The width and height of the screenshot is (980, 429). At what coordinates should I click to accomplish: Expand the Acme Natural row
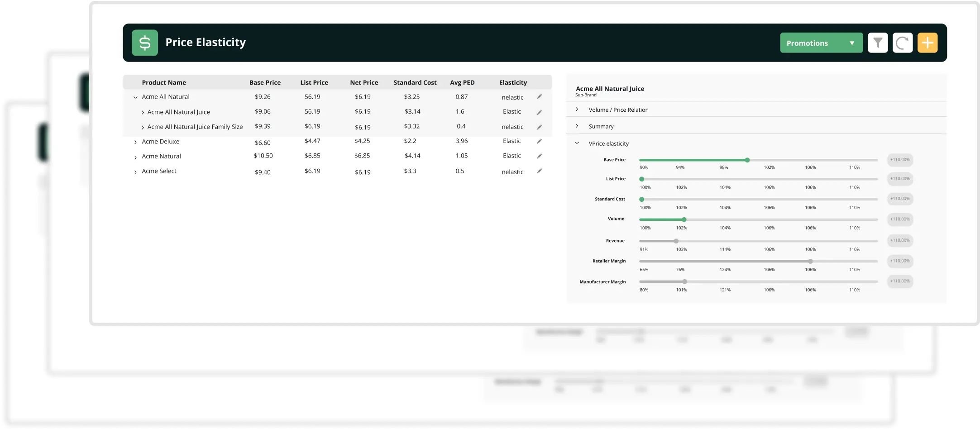click(135, 157)
